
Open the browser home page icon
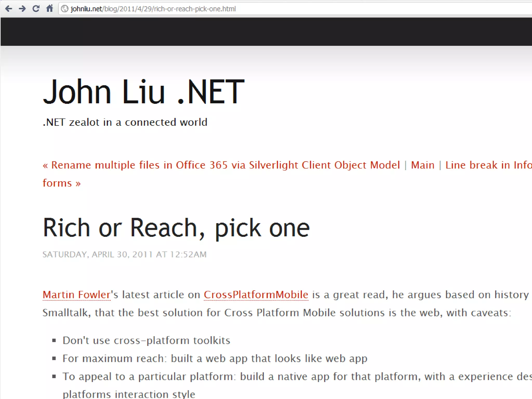click(50, 9)
